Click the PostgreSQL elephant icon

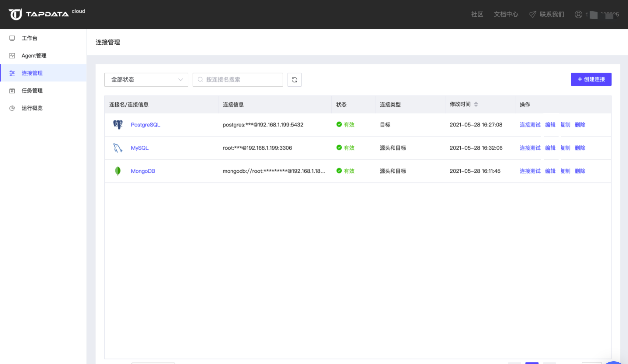click(x=118, y=124)
